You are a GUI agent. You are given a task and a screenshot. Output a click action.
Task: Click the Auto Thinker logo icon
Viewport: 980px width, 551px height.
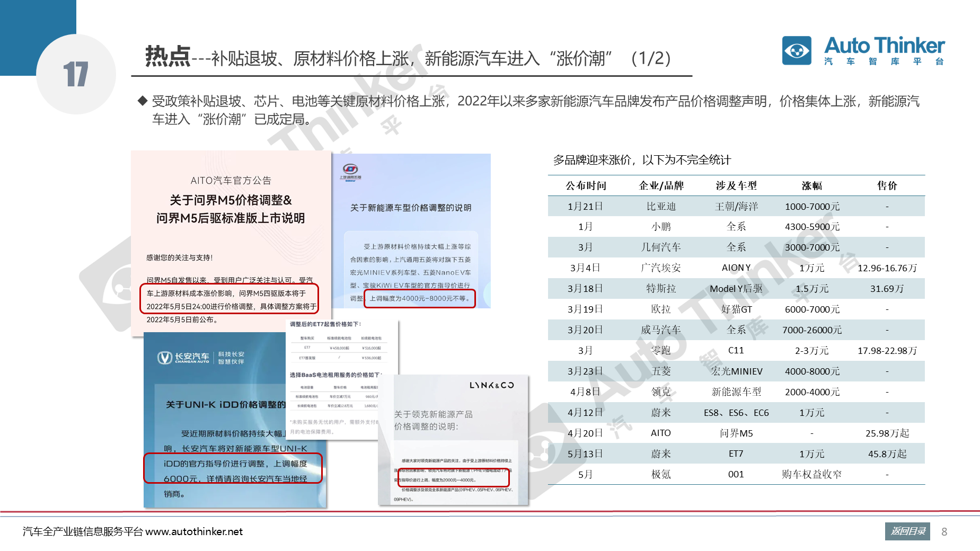(796, 51)
